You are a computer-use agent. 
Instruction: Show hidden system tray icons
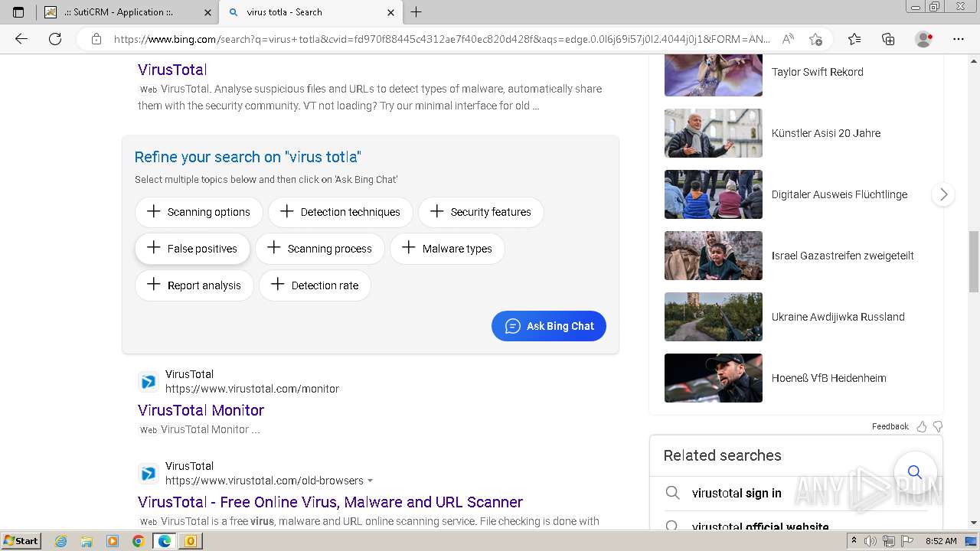[854, 541]
